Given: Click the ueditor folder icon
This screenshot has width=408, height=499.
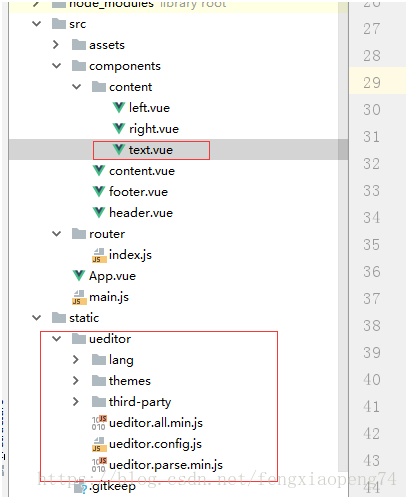Looking at the screenshot, I should pos(79,339).
